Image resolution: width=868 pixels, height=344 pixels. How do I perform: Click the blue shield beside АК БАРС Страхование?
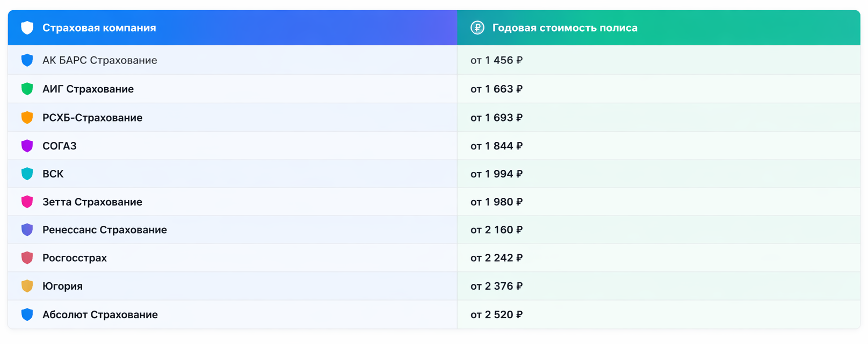(27, 60)
